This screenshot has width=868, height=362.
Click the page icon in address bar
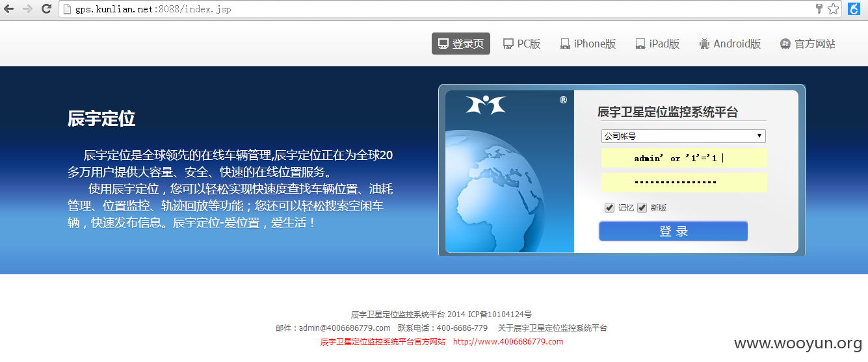pos(66,9)
